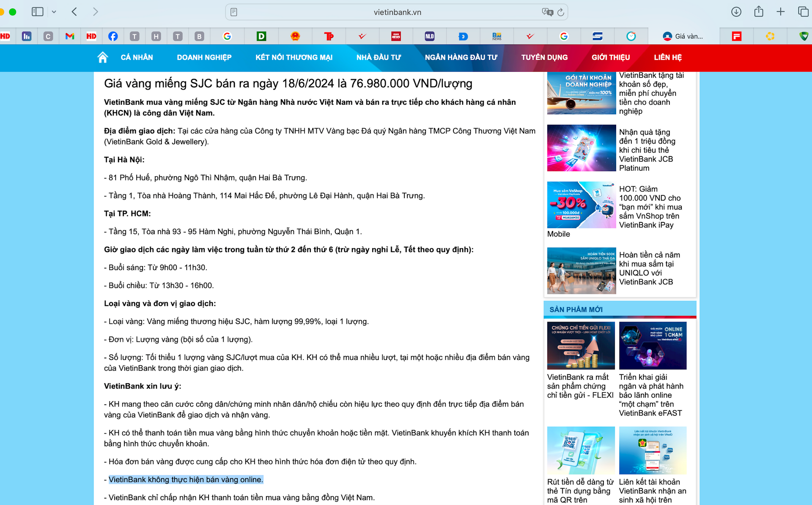
Task: Switch to the NLD tab
Action: pyautogui.click(x=430, y=36)
